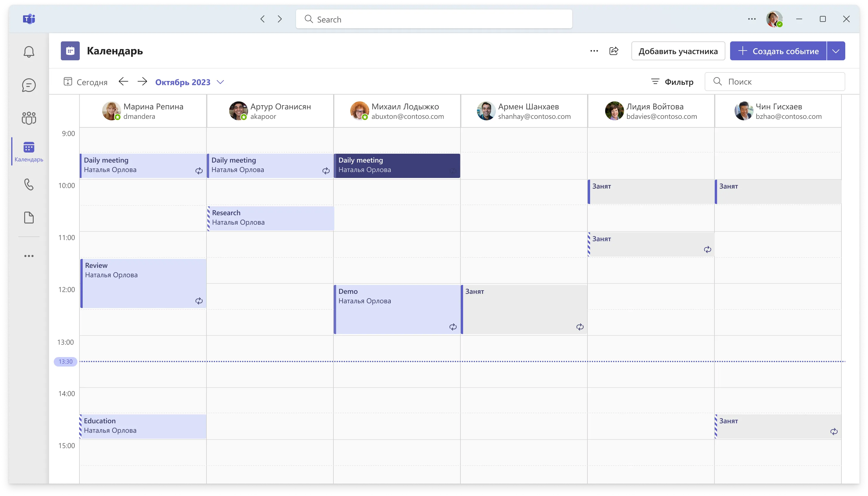The width and height of the screenshot is (868, 496).
Task: Open Армен Шанхаев column header
Action: [x=524, y=111]
